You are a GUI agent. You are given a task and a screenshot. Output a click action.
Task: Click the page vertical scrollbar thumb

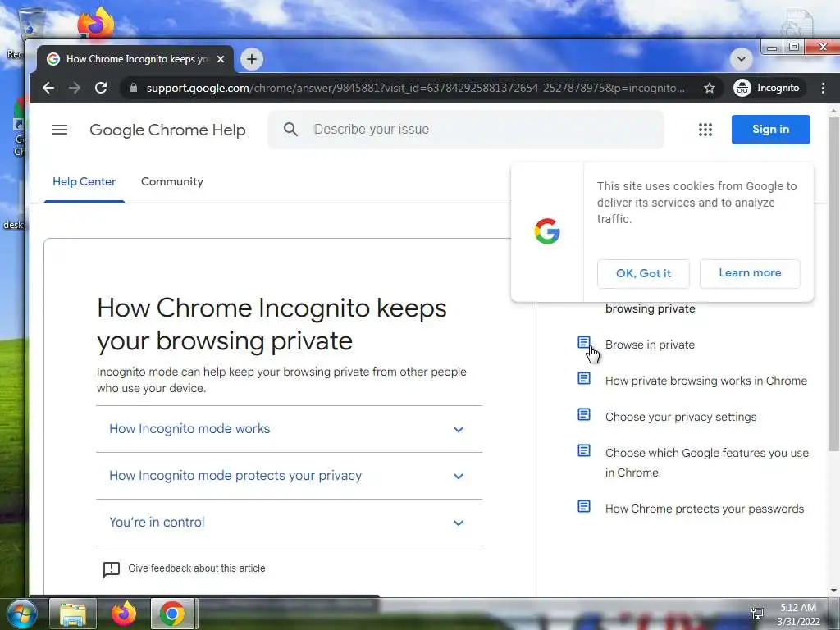pos(833,284)
